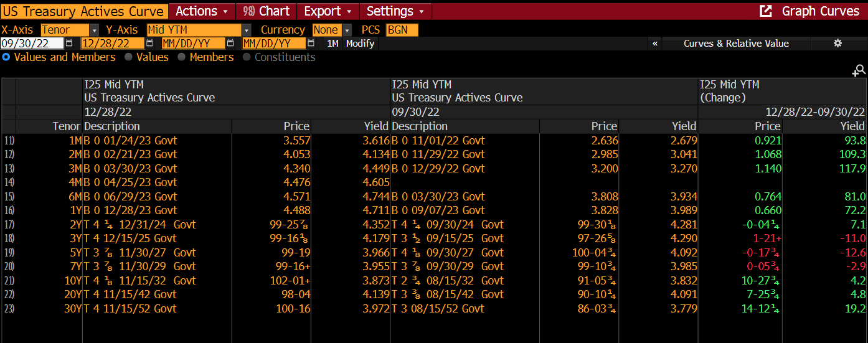Click Curves & Relative Value button

point(736,43)
